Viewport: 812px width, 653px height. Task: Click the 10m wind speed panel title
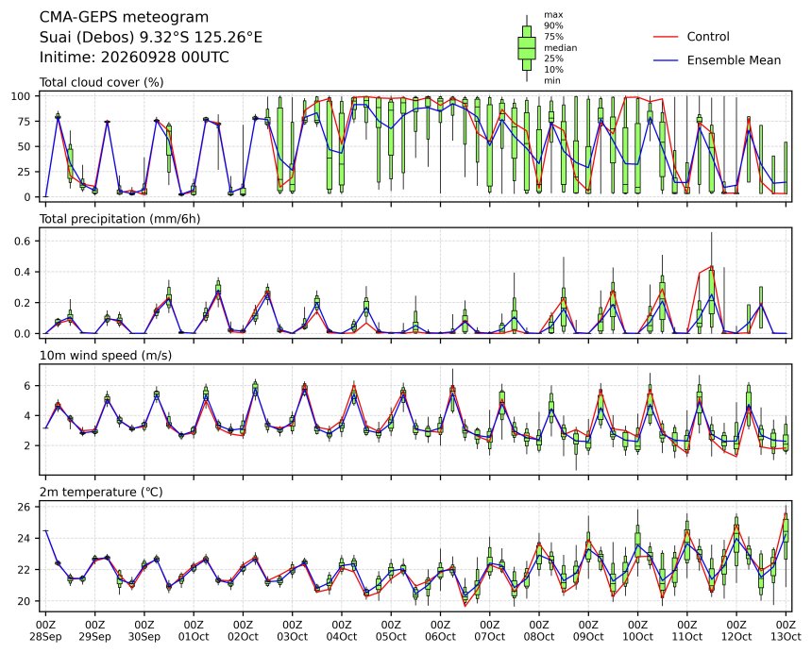[106, 356]
